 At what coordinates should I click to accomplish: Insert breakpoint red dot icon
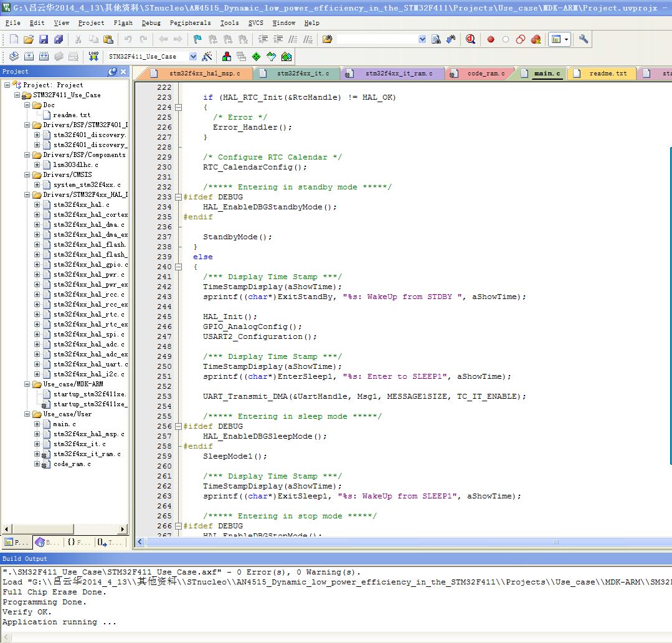pyautogui.click(x=491, y=39)
